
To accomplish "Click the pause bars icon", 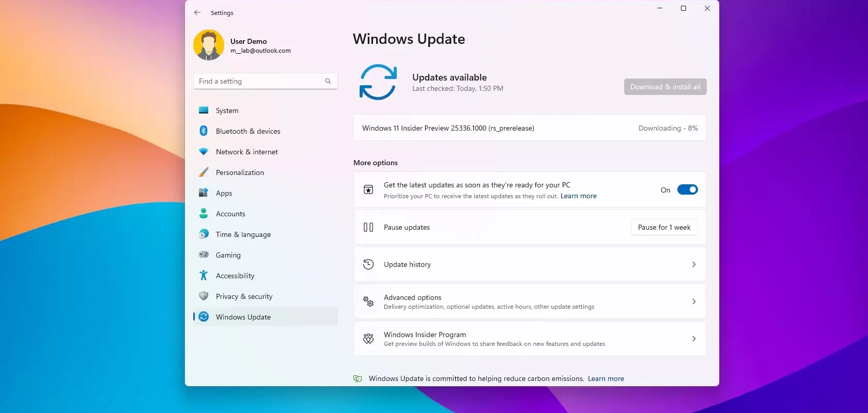I will coord(368,227).
